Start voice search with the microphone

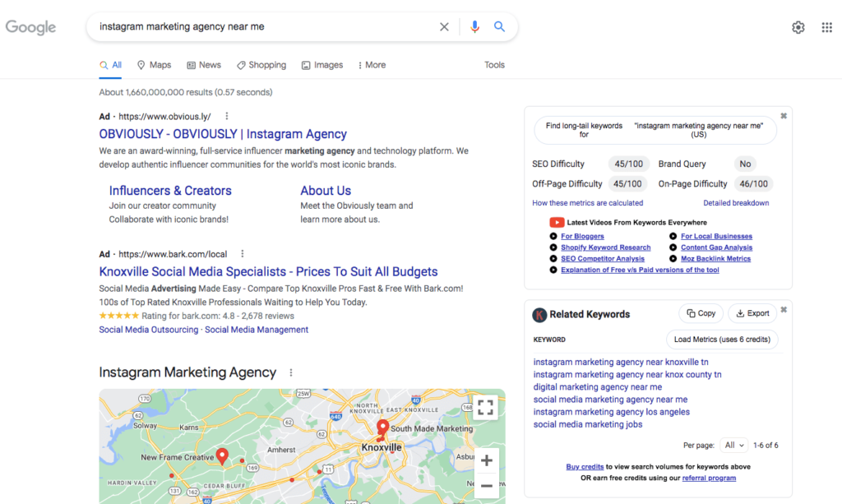coord(474,27)
